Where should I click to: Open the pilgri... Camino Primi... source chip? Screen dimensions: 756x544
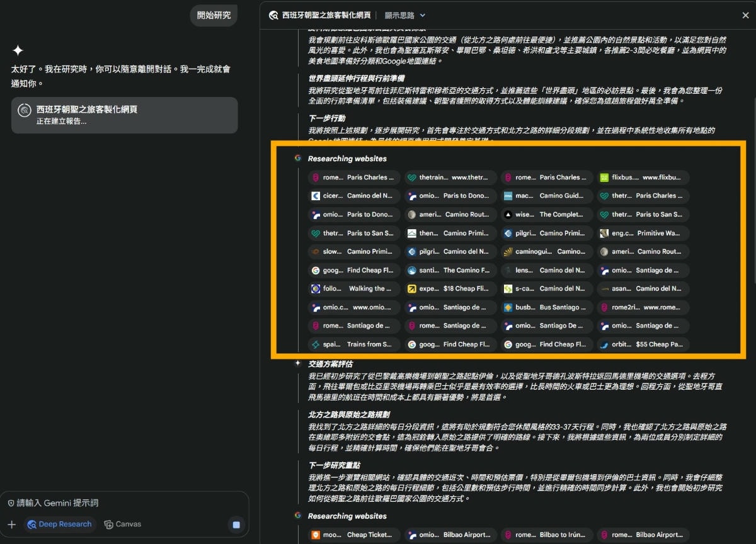547,233
